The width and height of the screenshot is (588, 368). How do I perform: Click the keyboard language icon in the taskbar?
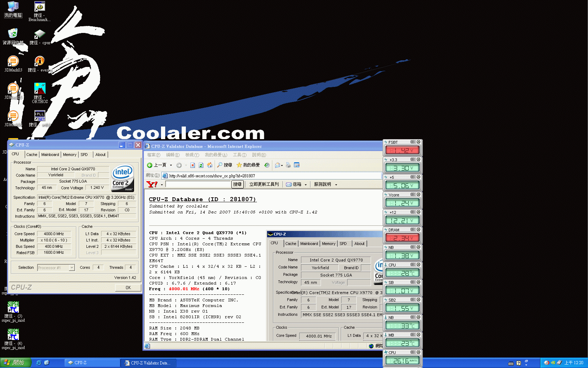pos(511,363)
